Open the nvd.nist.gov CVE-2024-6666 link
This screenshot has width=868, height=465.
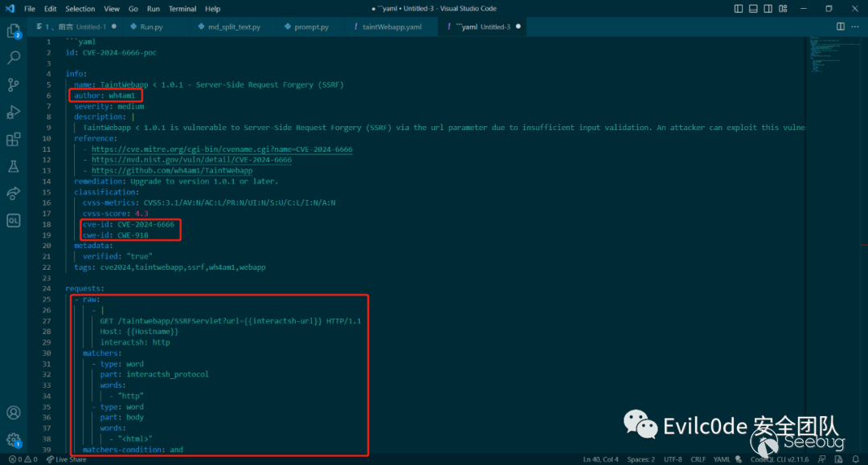click(x=191, y=160)
